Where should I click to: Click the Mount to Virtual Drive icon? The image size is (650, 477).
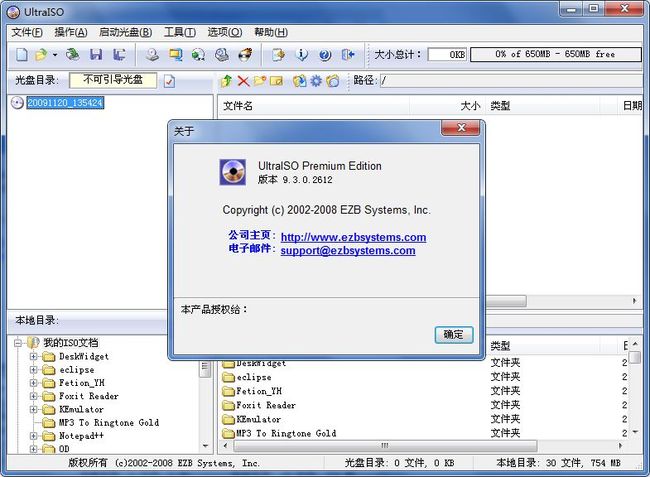coord(222,54)
